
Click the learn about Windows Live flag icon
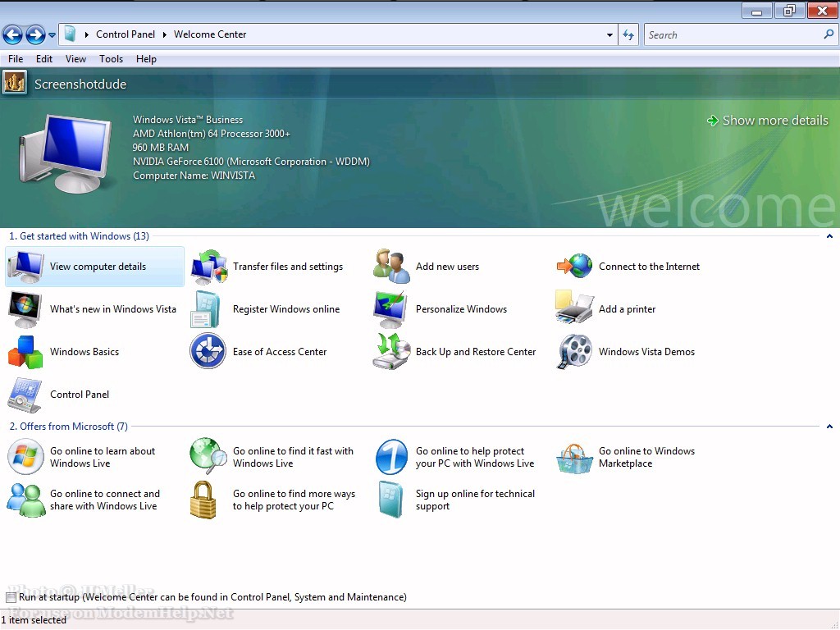25,457
